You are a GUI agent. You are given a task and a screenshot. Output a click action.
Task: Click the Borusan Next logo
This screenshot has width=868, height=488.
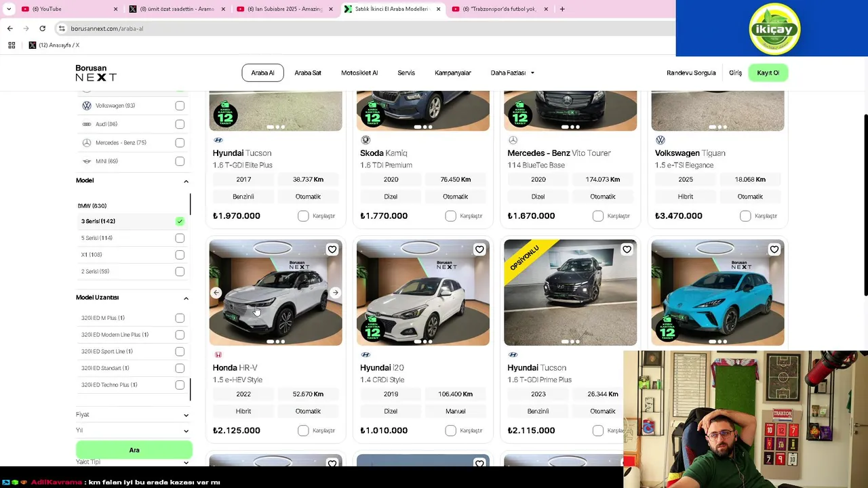(x=96, y=73)
